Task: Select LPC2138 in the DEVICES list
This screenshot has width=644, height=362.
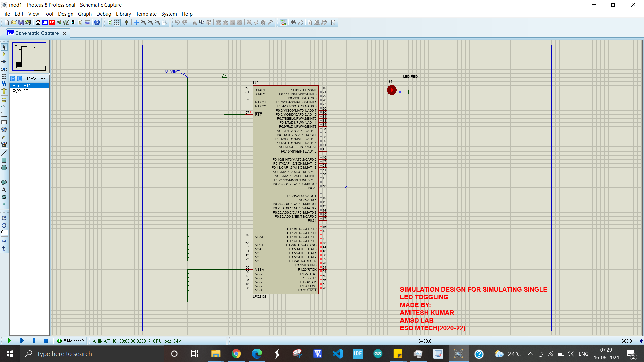Action: [x=19, y=91]
